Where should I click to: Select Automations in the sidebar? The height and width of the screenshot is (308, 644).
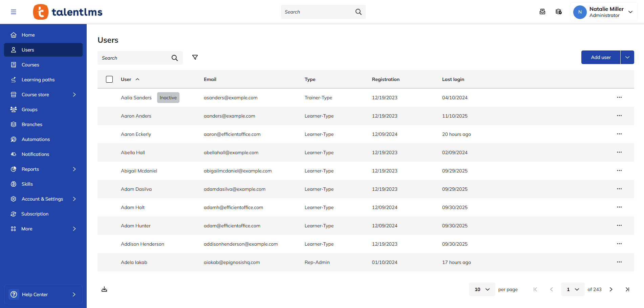coord(36,139)
